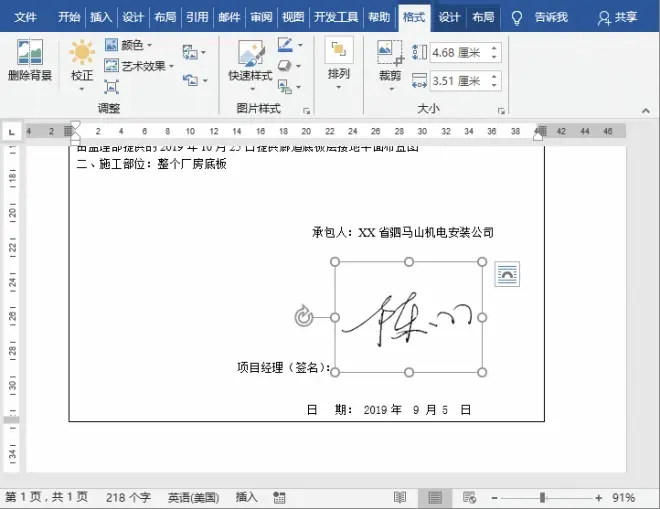The height and width of the screenshot is (509, 660).
Task: Expand the Picture Border dropdown arrow
Action: pyautogui.click(x=300, y=45)
